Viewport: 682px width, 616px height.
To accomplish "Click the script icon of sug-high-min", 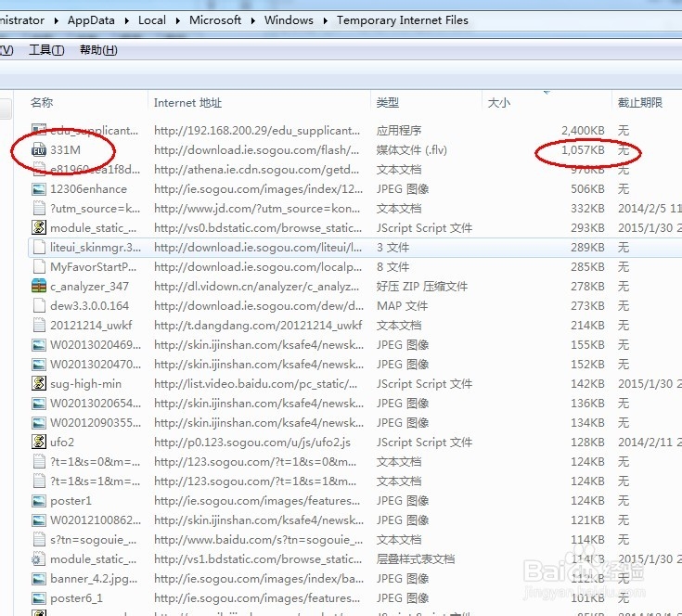I will [x=39, y=383].
